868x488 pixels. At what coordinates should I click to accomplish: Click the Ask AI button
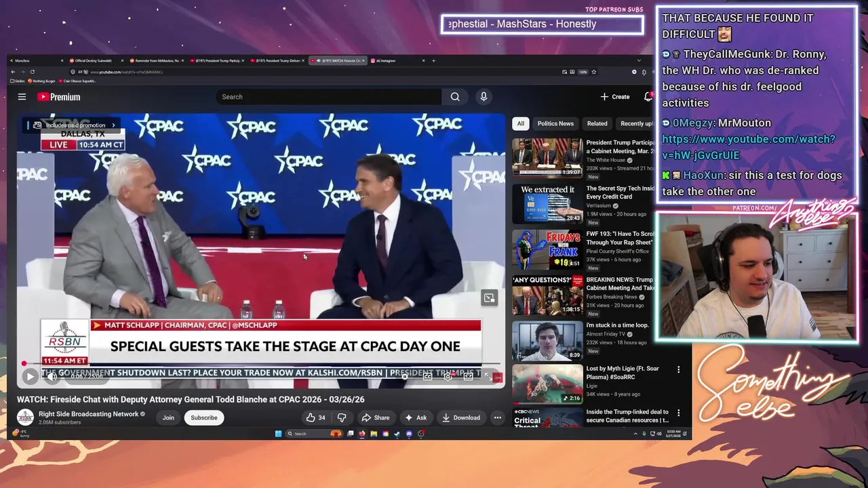[416, 418]
